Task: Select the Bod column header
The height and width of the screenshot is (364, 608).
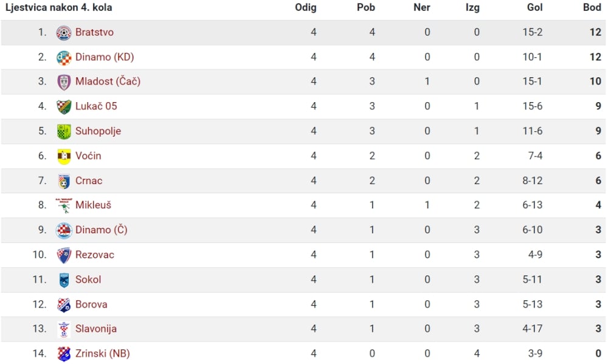Action: (x=592, y=7)
